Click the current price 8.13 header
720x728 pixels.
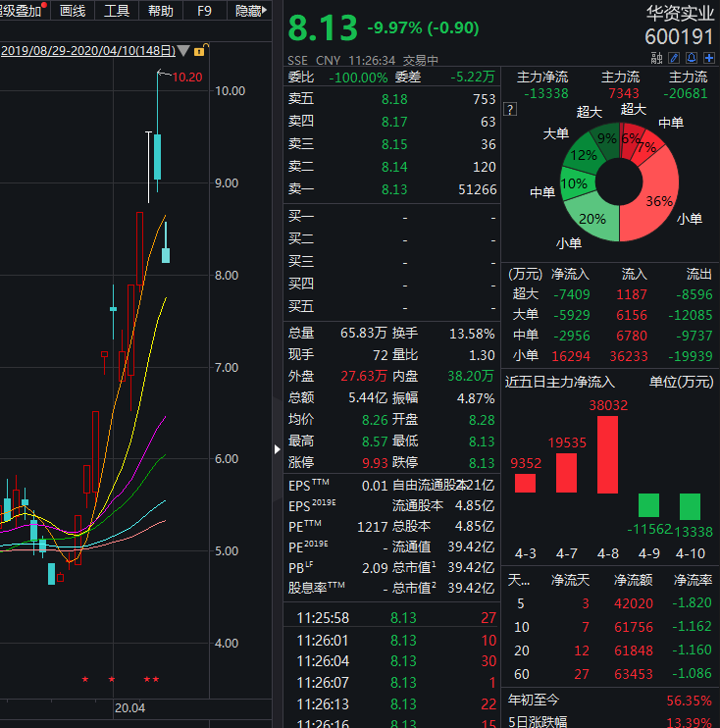pyautogui.click(x=323, y=27)
